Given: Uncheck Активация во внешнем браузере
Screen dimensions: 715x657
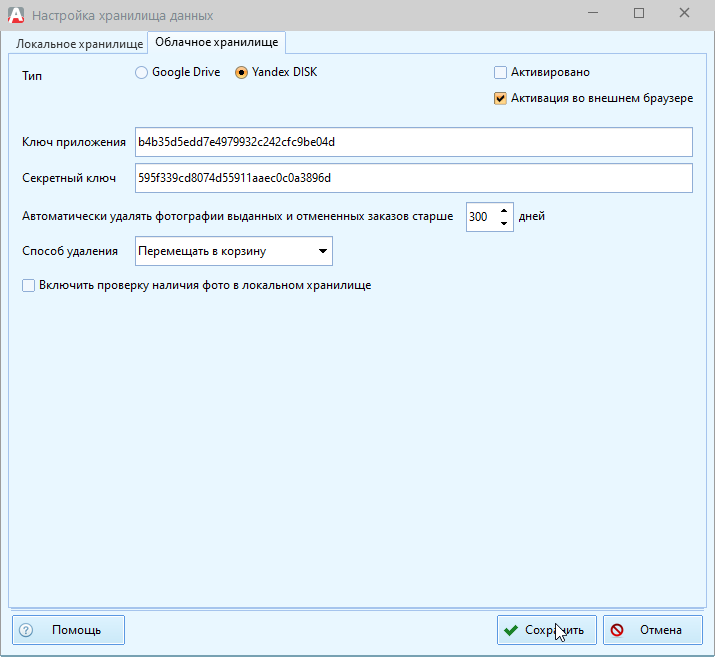Looking at the screenshot, I should pos(501,99).
